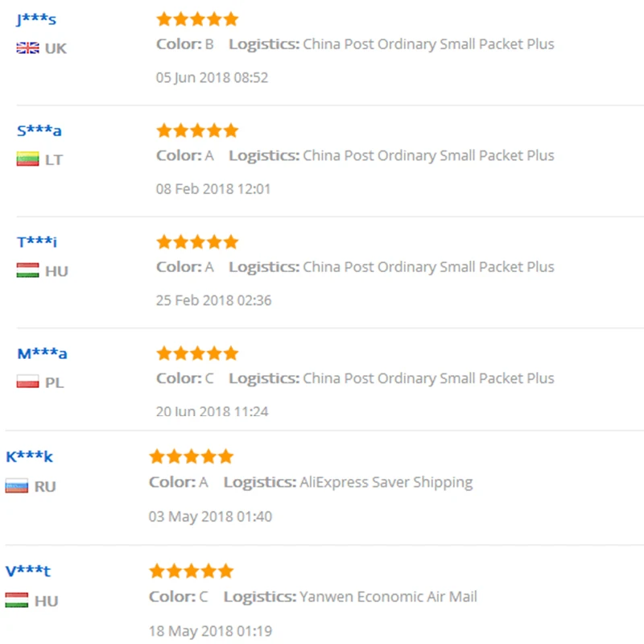
Task: Click the reviewer name M***a
Action: (42, 353)
